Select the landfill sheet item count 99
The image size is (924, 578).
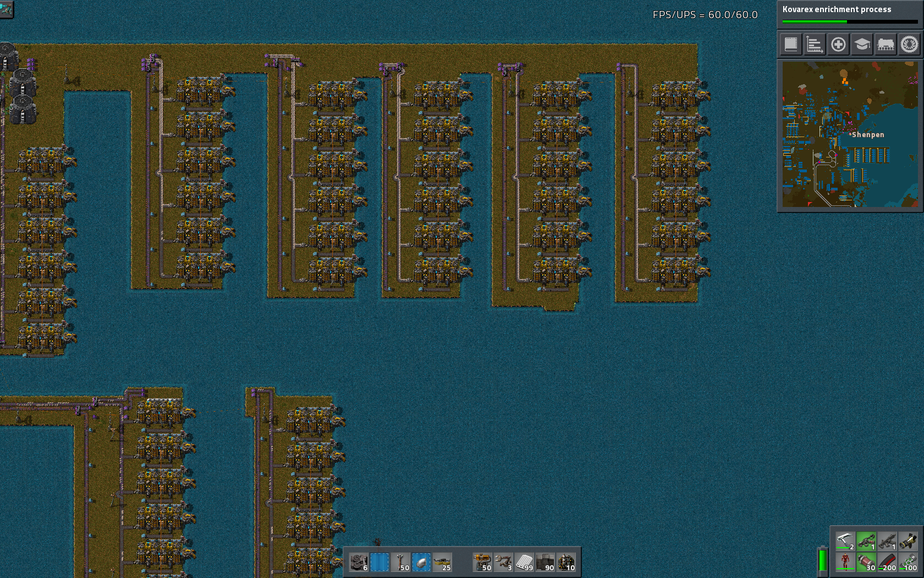coord(524,563)
